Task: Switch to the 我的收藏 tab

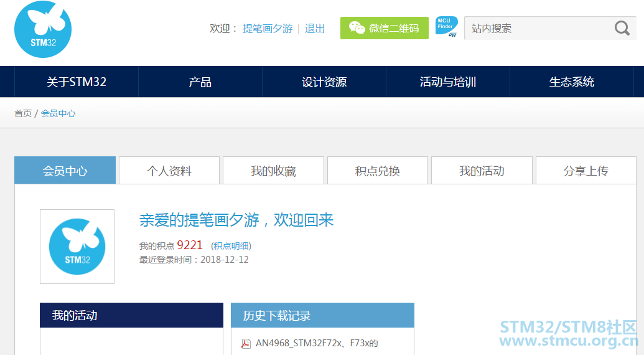Action: click(x=274, y=171)
